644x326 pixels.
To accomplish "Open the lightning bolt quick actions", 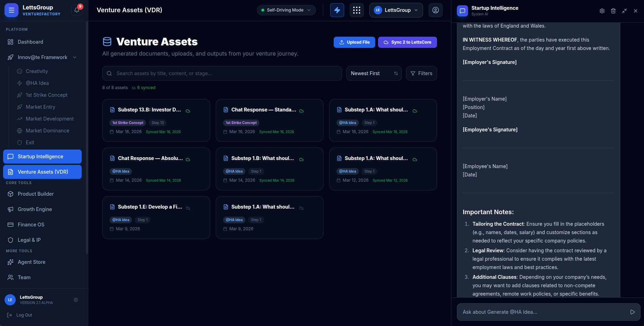I will [x=337, y=10].
